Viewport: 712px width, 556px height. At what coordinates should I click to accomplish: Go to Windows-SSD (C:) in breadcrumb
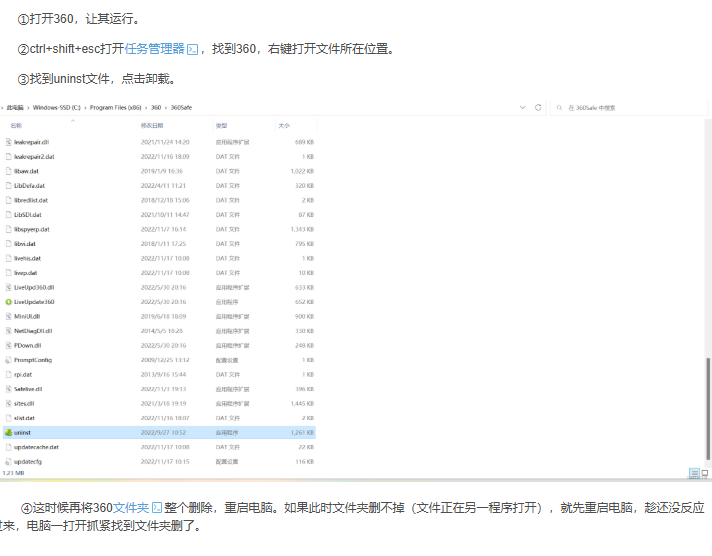tap(57, 108)
